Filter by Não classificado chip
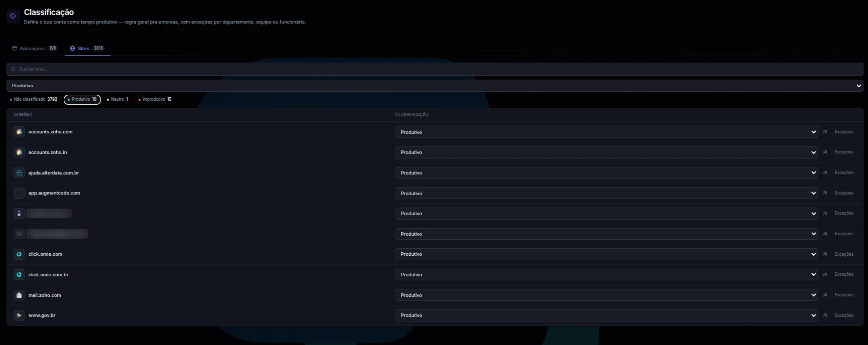 coord(34,99)
